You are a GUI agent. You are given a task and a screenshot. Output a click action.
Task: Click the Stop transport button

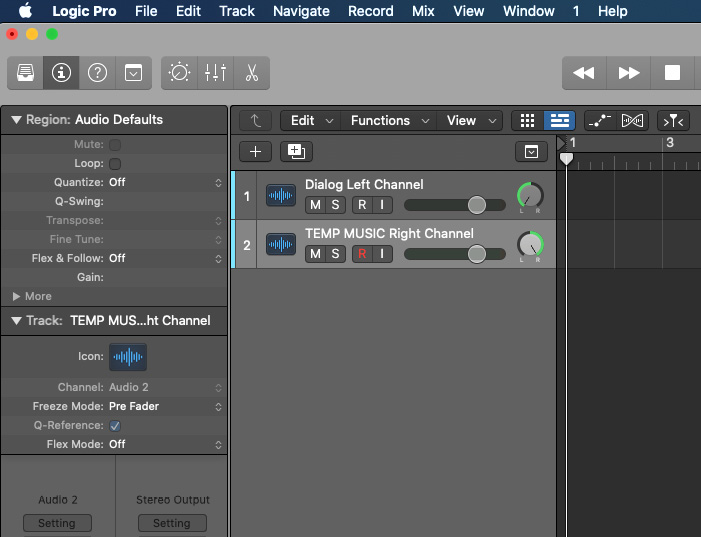(x=672, y=72)
